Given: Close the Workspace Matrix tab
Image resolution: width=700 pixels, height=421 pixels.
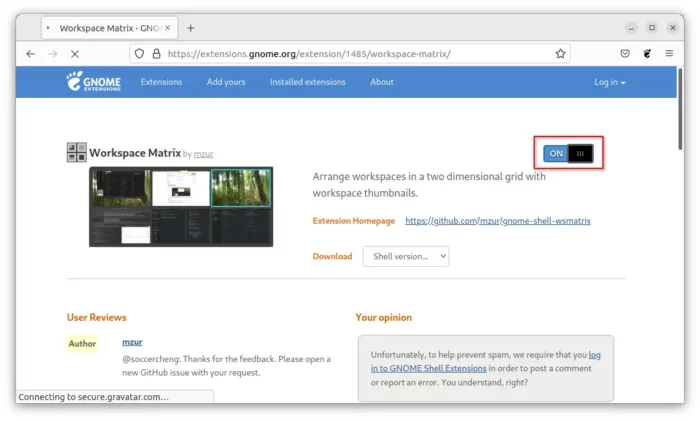Looking at the screenshot, I should (x=167, y=28).
